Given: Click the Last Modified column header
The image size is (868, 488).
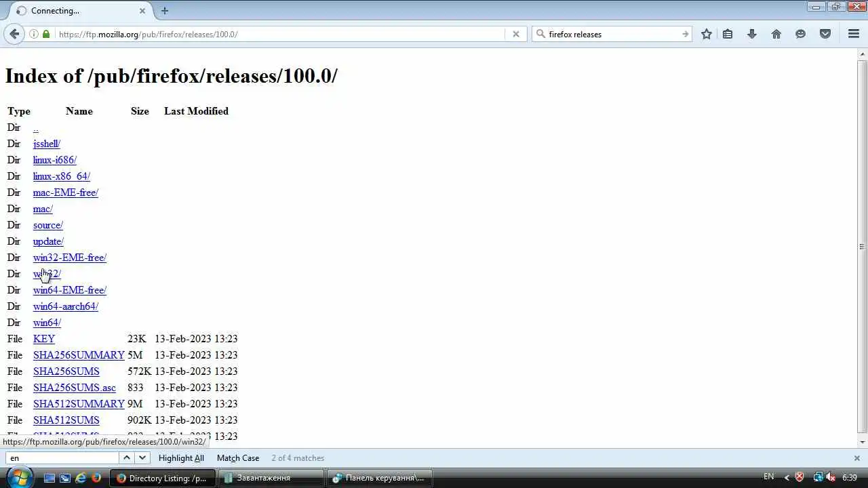Looking at the screenshot, I should 196,111.
